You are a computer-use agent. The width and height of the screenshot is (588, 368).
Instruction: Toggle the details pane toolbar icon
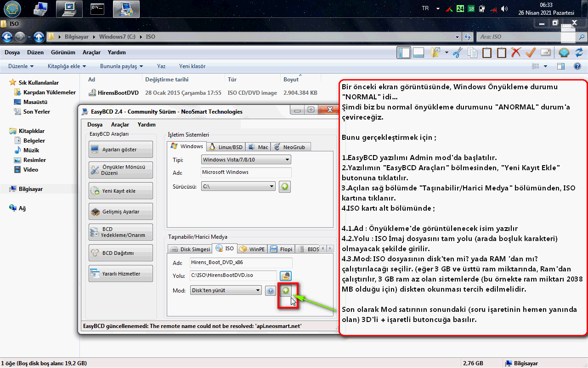(418, 52)
